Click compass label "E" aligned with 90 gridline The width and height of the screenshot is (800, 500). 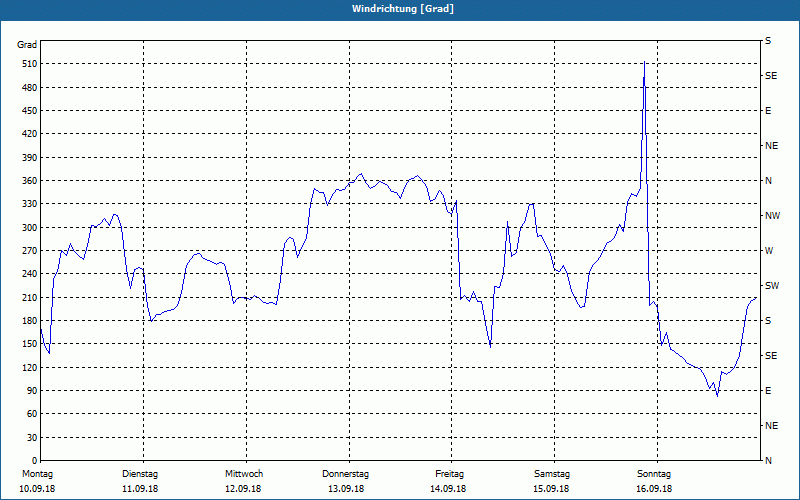click(x=768, y=391)
